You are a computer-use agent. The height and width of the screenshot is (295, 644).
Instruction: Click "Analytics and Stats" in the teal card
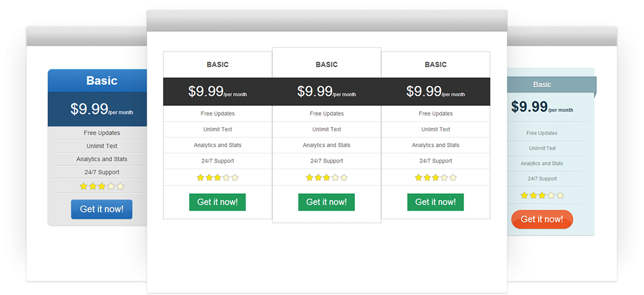[542, 163]
